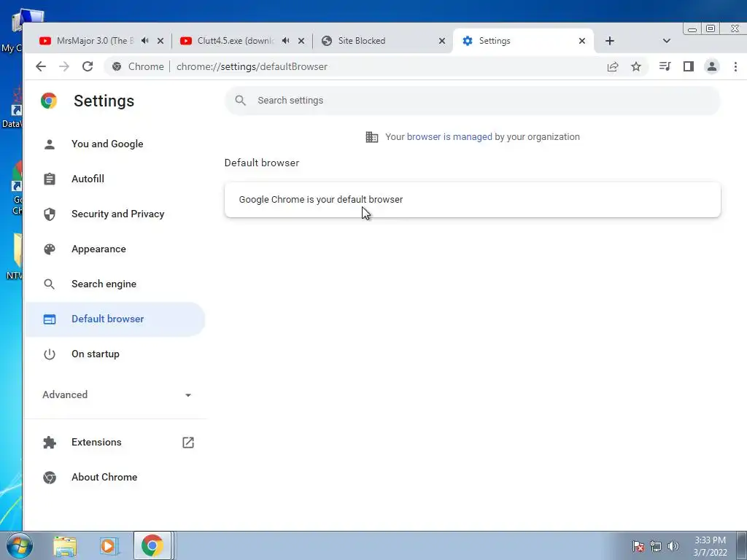Screen dimensions: 747x560
Task: Close the Clutt4.5.exe tab
Action: [301, 41]
